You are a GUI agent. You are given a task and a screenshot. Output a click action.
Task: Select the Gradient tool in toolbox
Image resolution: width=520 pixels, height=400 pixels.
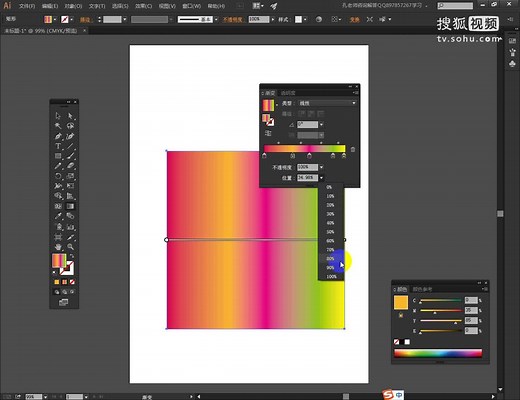[70, 206]
